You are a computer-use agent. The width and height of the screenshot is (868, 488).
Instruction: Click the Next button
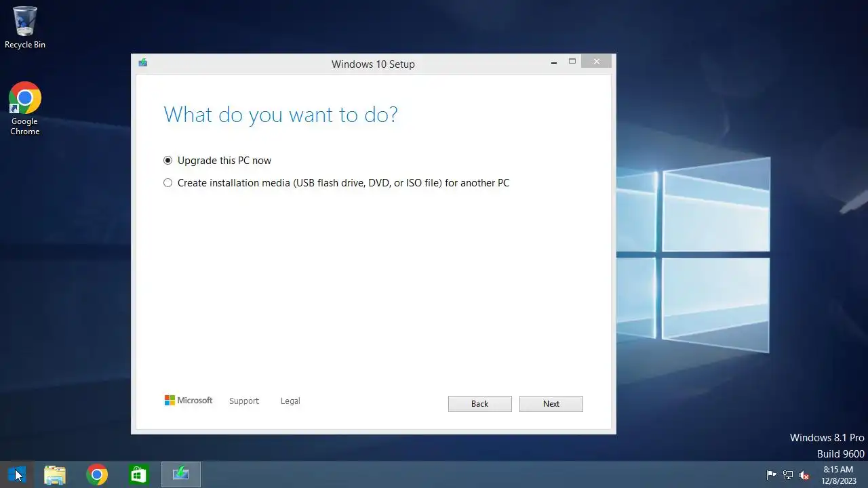[551, 404]
